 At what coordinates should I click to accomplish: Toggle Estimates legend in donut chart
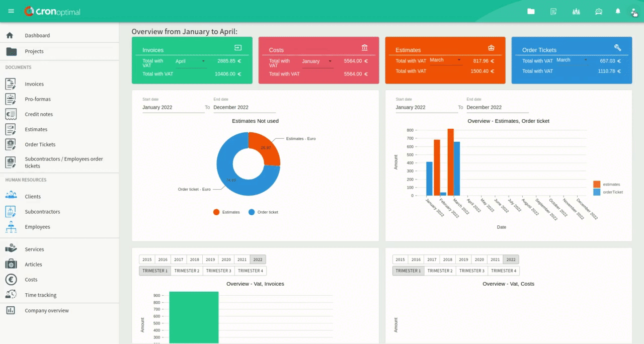(226, 212)
